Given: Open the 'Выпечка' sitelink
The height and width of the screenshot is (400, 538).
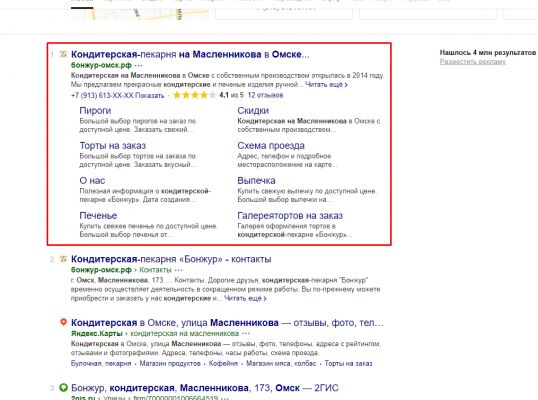Looking at the screenshot, I should click(256, 180).
